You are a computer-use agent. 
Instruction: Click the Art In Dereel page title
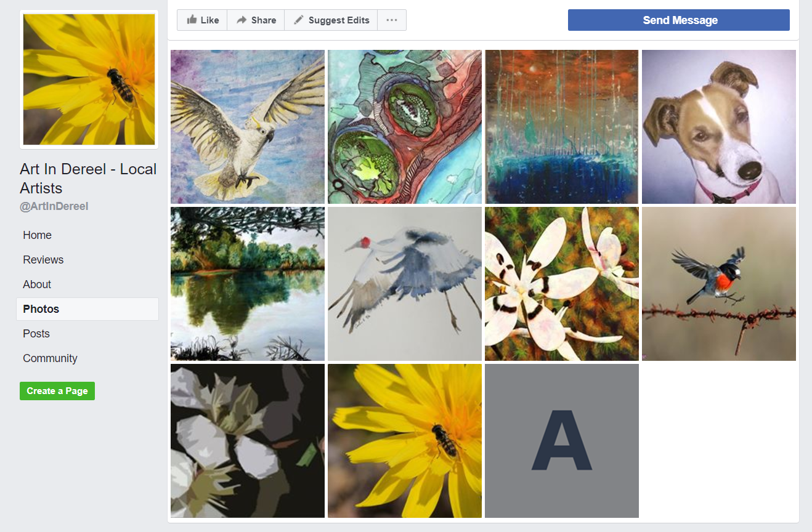[x=88, y=179]
